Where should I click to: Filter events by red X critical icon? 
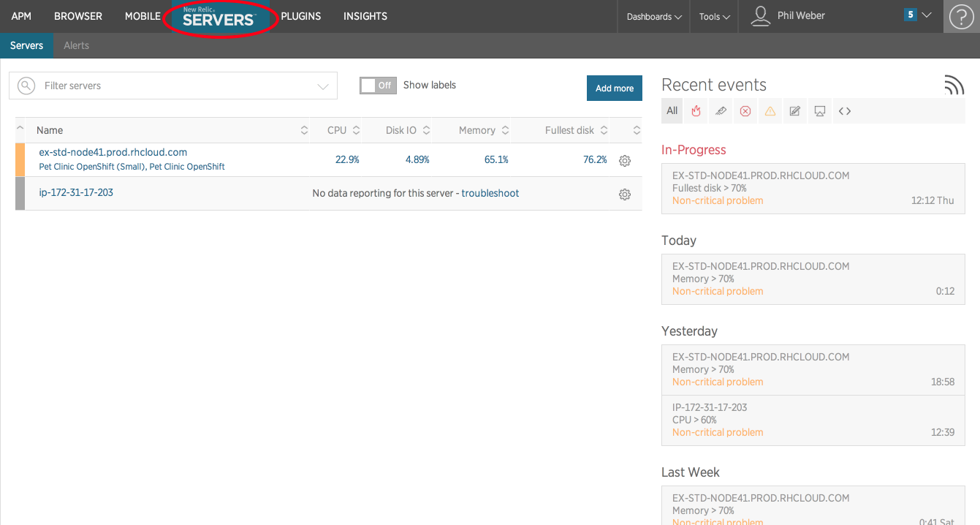click(745, 111)
